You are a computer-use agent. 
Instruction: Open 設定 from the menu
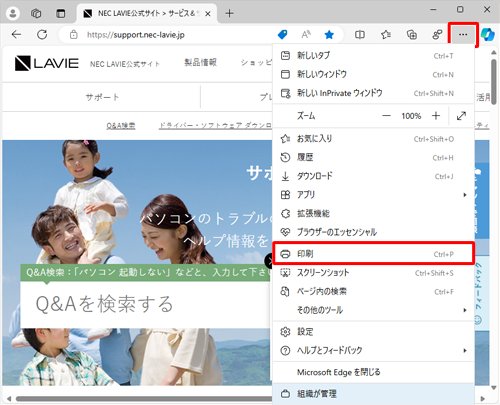[373, 332]
